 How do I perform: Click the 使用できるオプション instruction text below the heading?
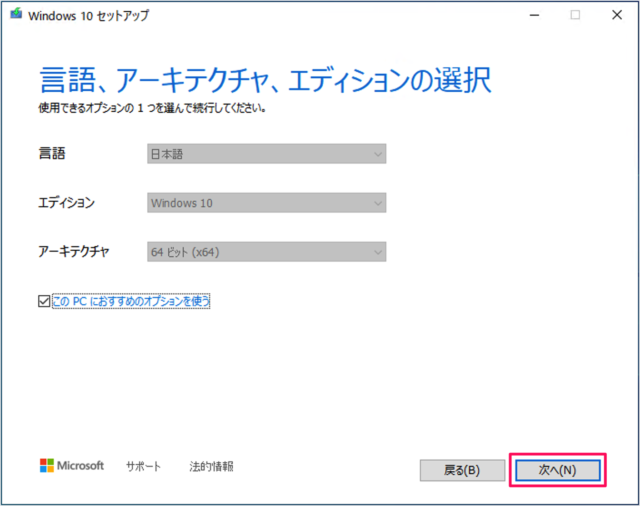152,108
